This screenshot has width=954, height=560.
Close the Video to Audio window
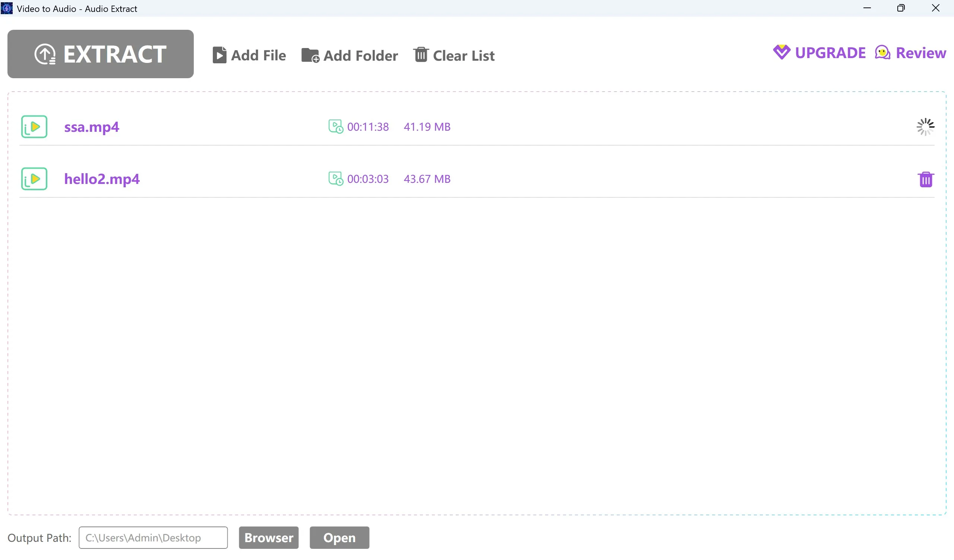point(935,8)
